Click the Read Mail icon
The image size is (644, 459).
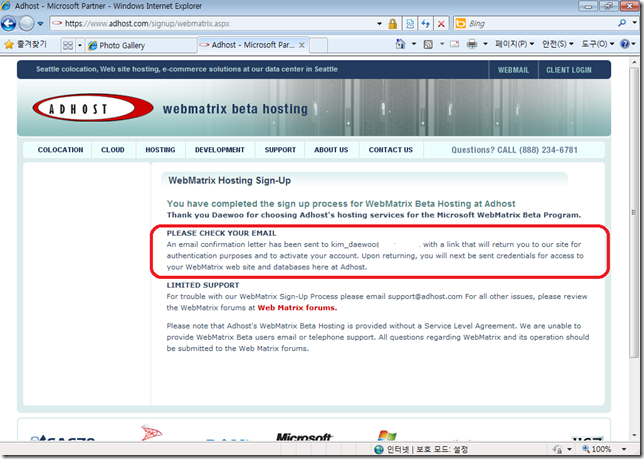click(455, 44)
